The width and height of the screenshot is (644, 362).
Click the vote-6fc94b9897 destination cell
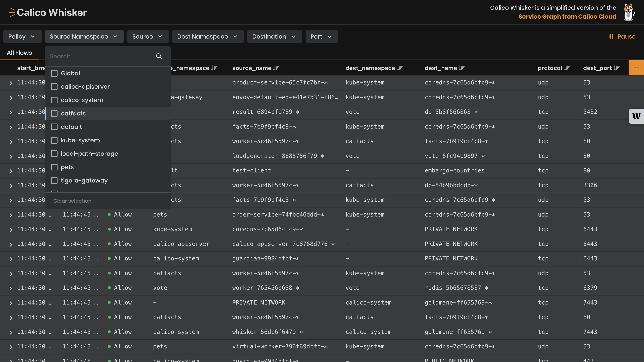(x=454, y=156)
